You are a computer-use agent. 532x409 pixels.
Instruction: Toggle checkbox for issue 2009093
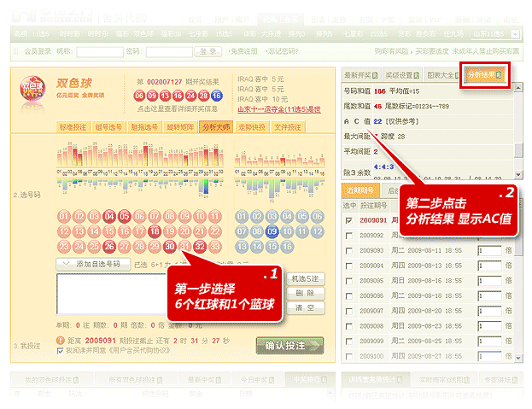point(348,251)
